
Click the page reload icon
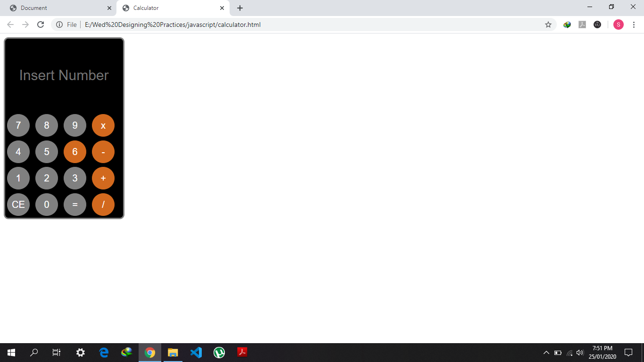(x=40, y=25)
